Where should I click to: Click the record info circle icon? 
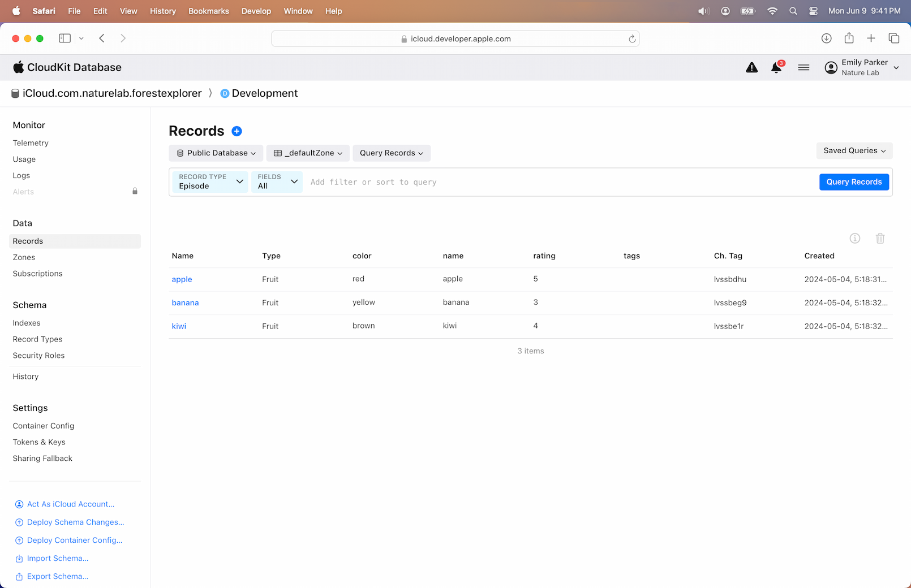tap(854, 239)
